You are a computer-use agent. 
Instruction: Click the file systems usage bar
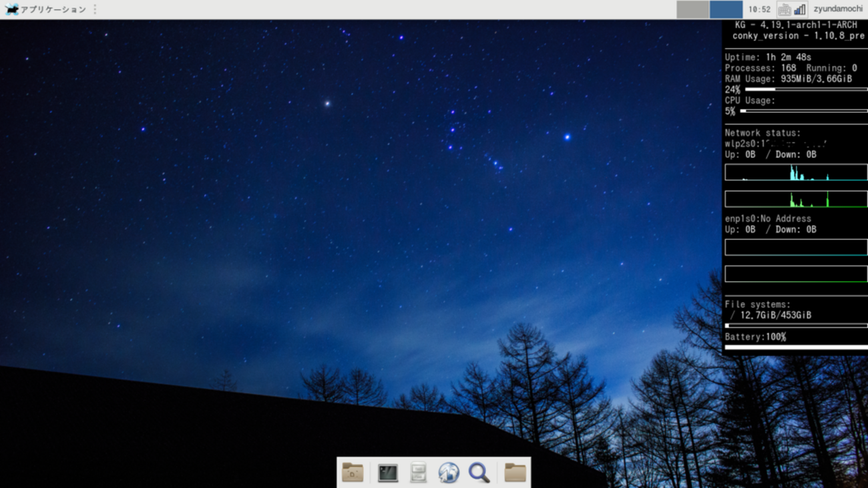(x=796, y=326)
